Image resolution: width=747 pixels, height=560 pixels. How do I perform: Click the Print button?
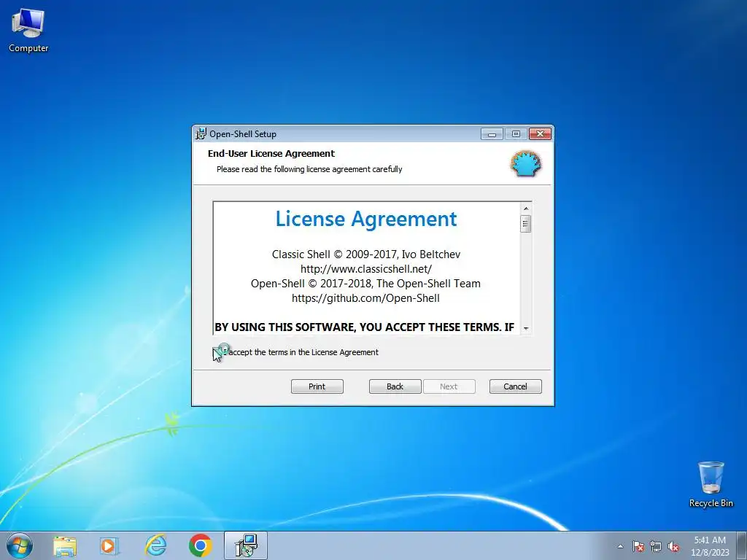coord(317,386)
